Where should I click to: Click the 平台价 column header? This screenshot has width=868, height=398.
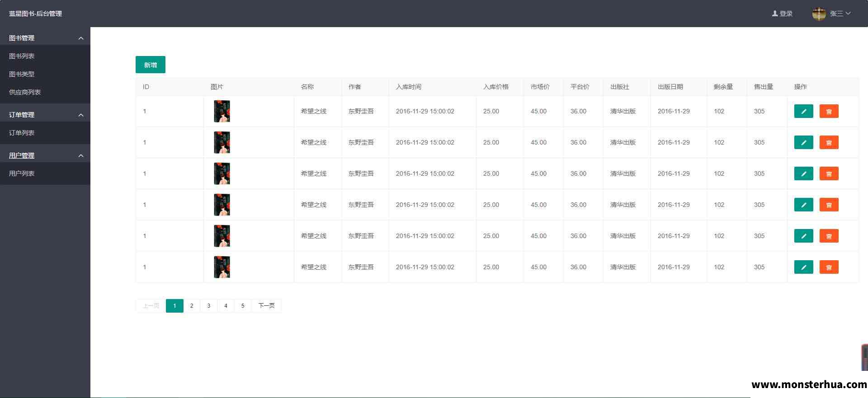[580, 87]
